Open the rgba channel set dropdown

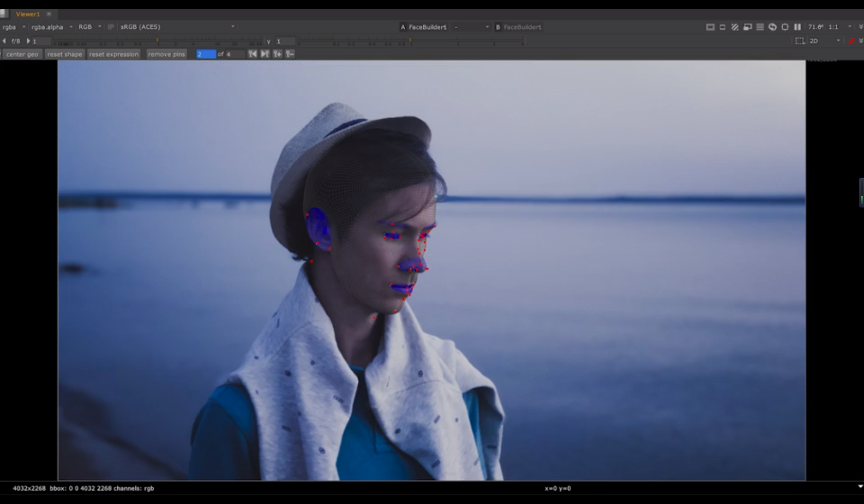coord(13,27)
